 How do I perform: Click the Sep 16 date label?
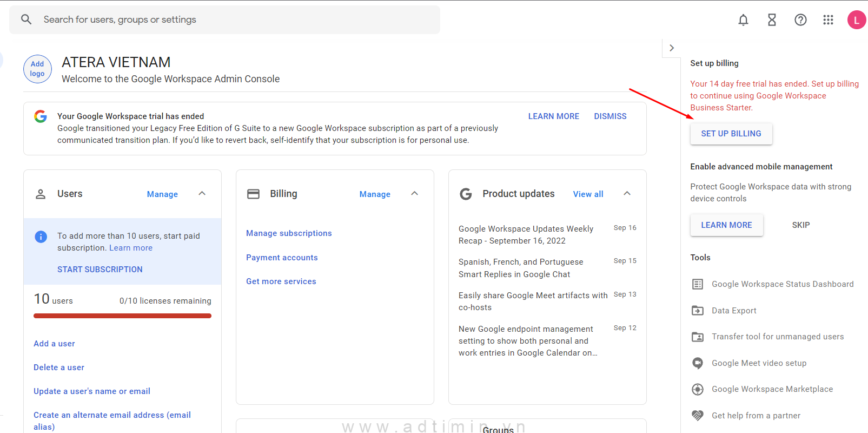[x=625, y=228]
